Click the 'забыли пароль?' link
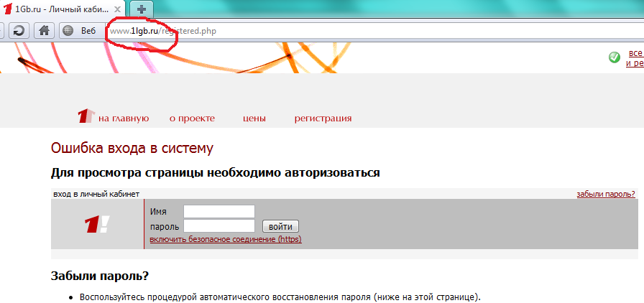644x303 pixels. coord(605,194)
